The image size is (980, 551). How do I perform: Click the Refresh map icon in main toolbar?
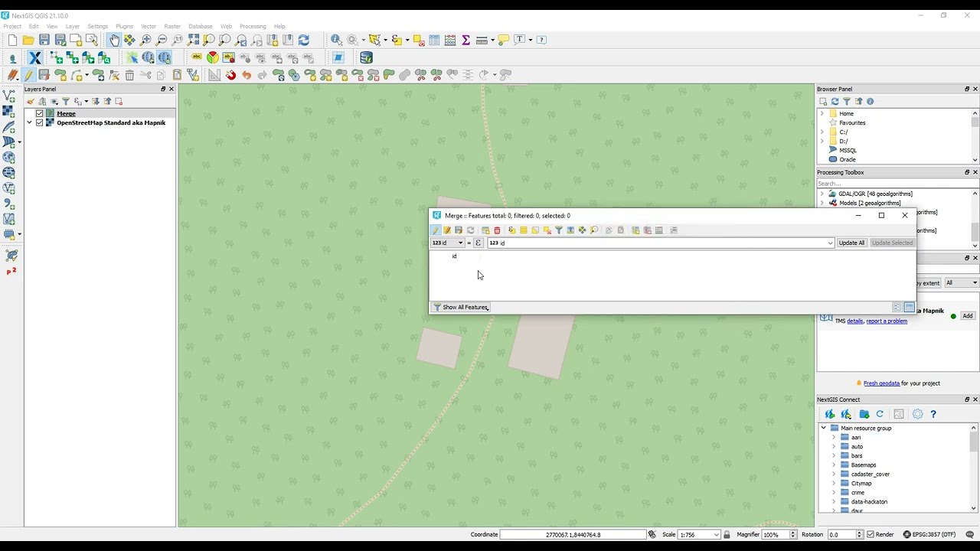[304, 40]
